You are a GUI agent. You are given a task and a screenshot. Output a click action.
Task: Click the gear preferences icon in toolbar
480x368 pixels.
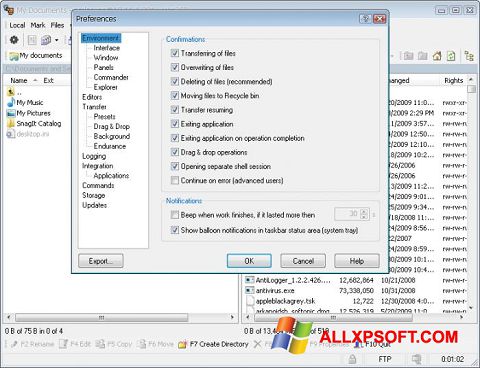[14, 40]
